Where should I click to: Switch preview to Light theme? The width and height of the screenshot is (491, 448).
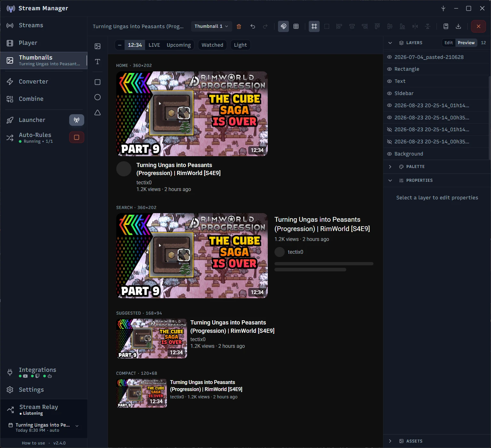(x=240, y=45)
